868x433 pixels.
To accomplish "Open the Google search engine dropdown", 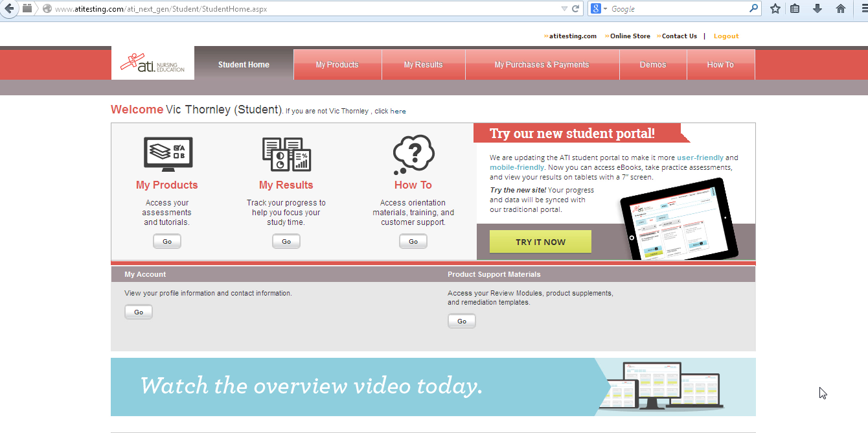I will (x=598, y=8).
